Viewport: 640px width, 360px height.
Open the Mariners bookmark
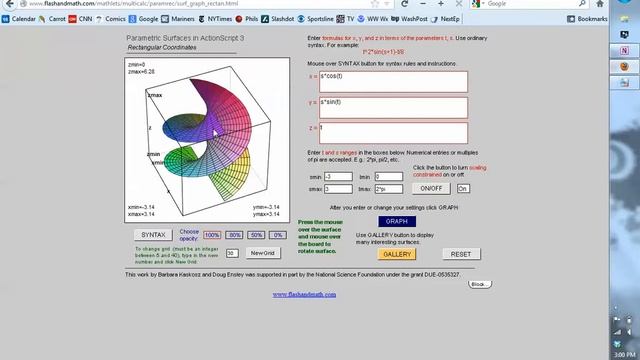click(178, 19)
